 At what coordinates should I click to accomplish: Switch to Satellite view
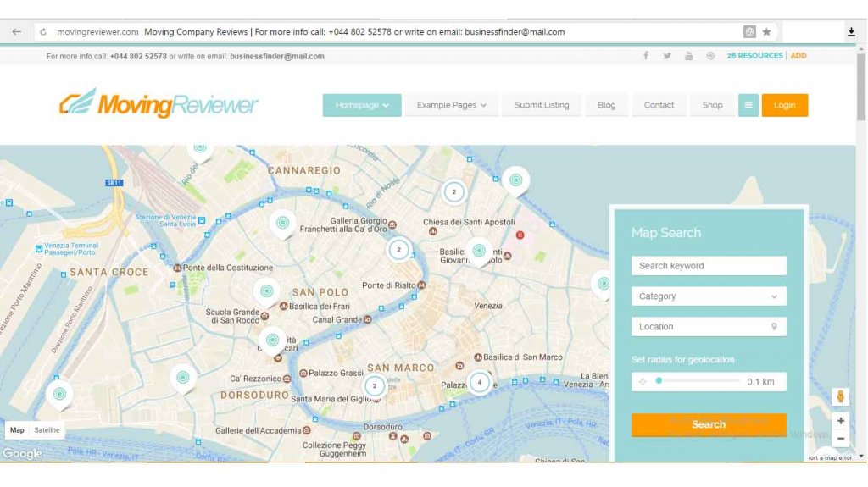click(x=47, y=430)
